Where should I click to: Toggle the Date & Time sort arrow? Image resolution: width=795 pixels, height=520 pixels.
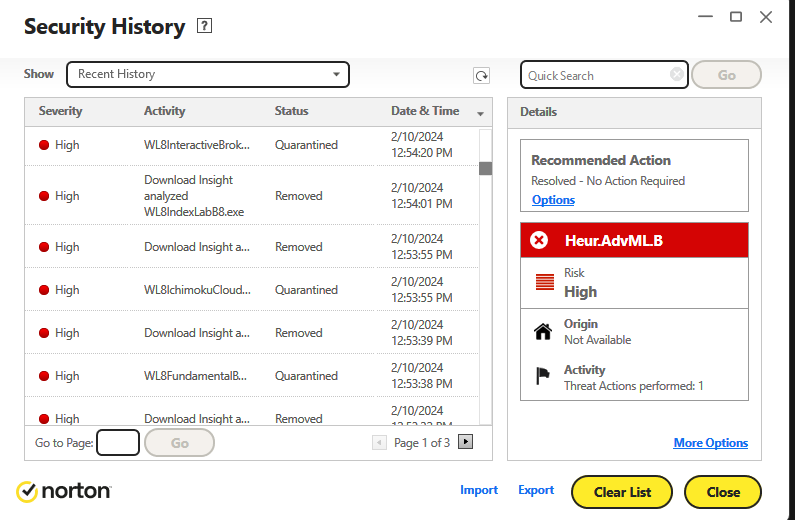480,114
